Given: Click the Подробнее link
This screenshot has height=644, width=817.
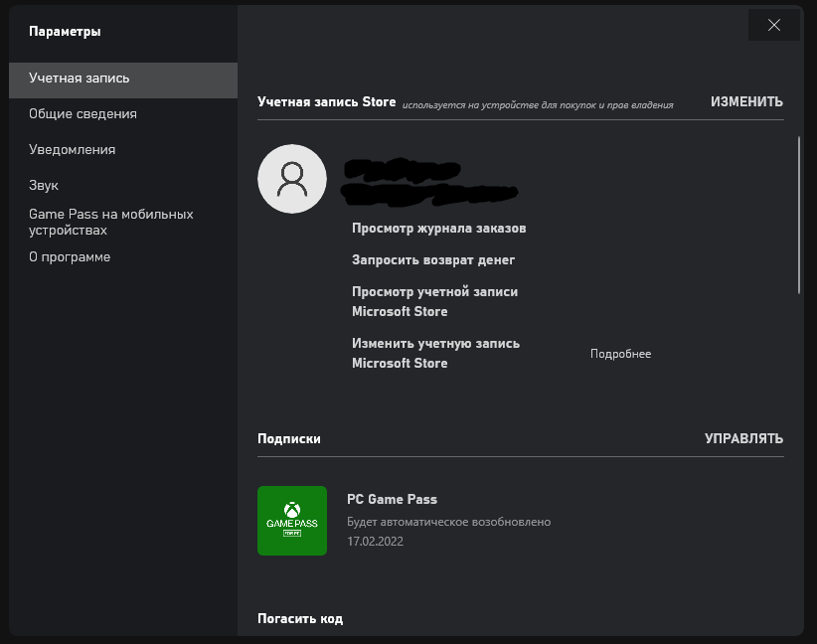Looking at the screenshot, I should (x=620, y=354).
